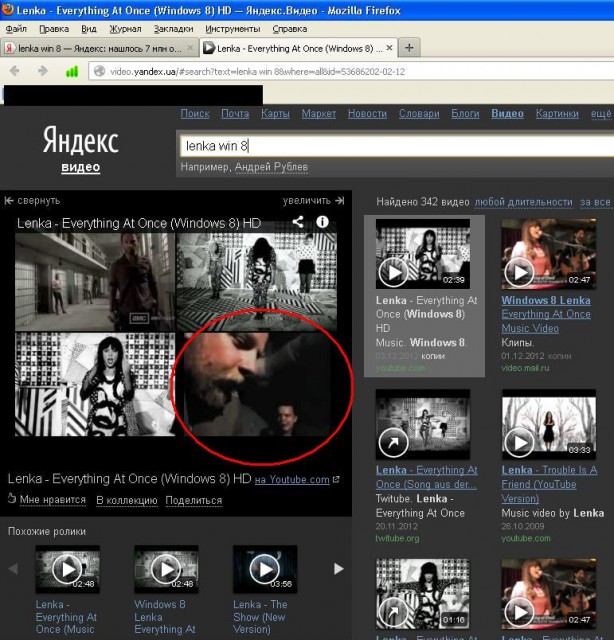Click the Яндекс logo
Viewport: 614px width, 640px height.
click(x=81, y=140)
